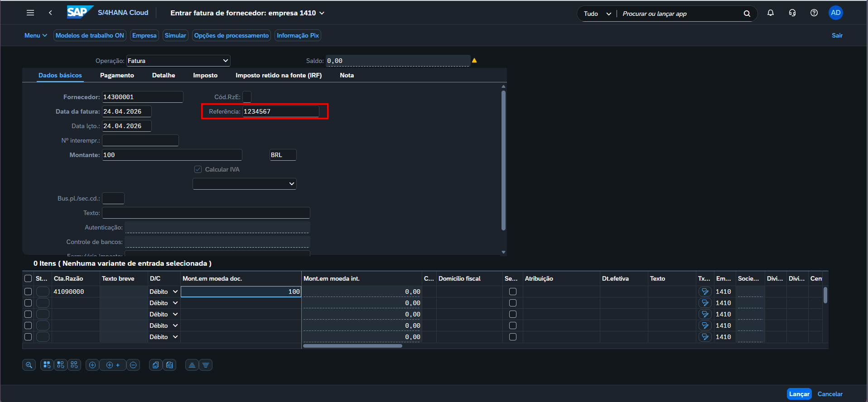The image size is (868, 402).
Task: Click the Informação Pix button
Action: coord(298,35)
